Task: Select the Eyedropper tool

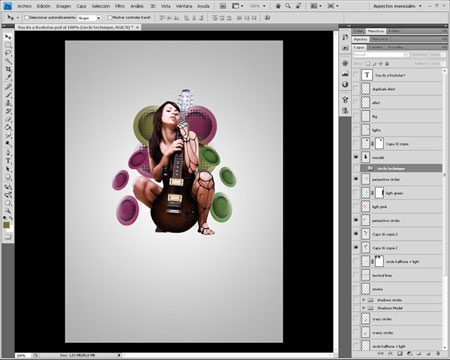Action: pos(8,77)
